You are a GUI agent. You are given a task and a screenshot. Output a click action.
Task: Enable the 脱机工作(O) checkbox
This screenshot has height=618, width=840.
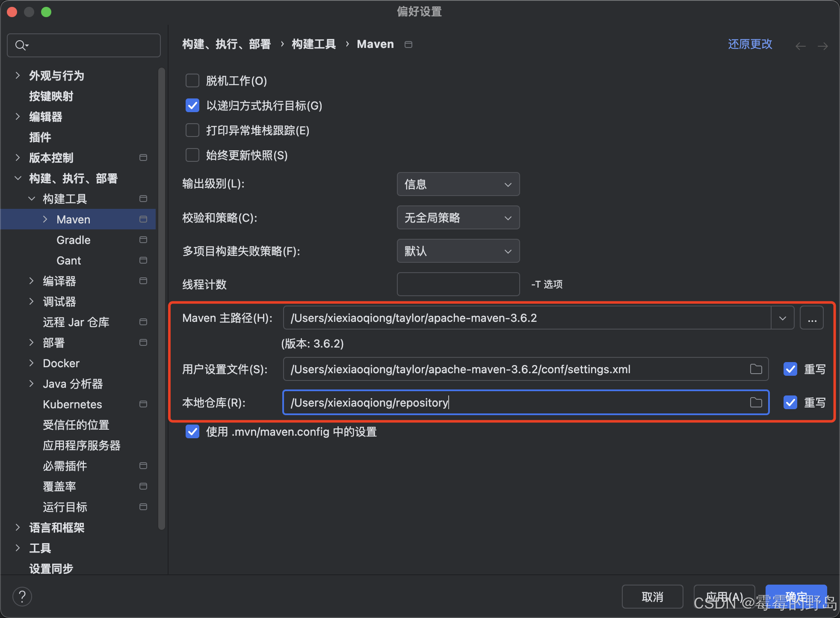192,80
